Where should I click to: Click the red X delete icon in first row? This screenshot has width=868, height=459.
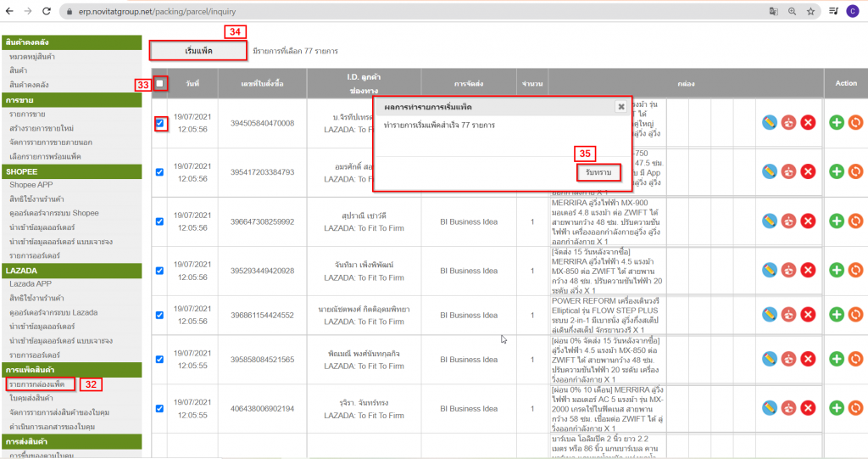(x=808, y=123)
